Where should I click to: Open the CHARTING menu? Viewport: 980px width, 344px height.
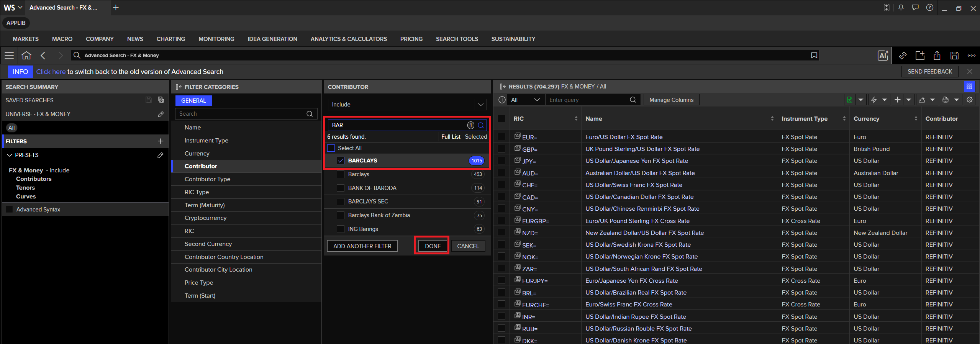click(x=171, y=39)
